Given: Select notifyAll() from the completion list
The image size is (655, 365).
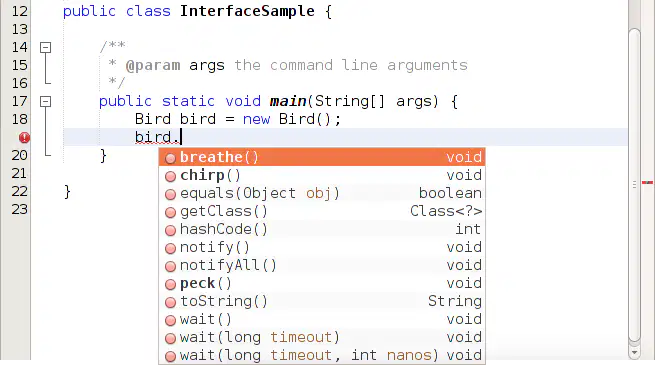Looking at the screenshot, I should [x=322, y=265].
